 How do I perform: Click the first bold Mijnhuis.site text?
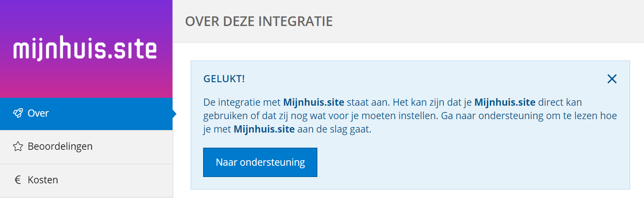314,102
